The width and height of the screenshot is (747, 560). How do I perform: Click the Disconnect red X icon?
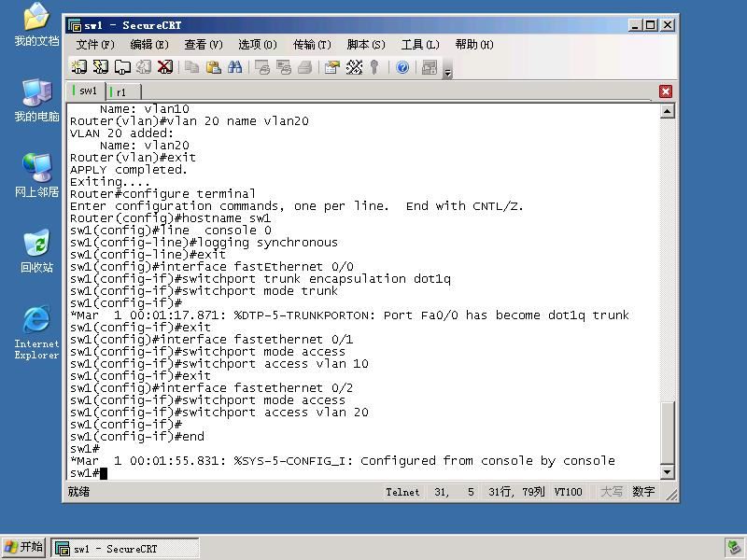click(x=165, y=67)
